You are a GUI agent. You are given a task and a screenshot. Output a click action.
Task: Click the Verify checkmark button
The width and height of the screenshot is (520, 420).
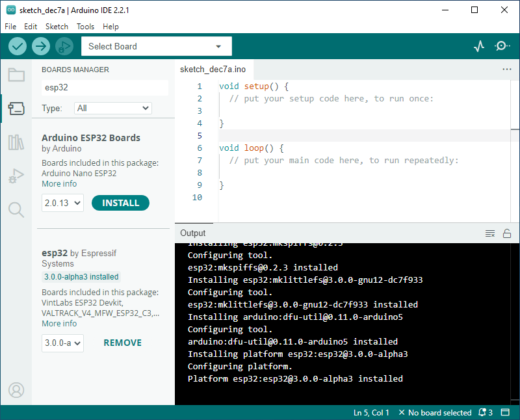click(x=18, y=46)
